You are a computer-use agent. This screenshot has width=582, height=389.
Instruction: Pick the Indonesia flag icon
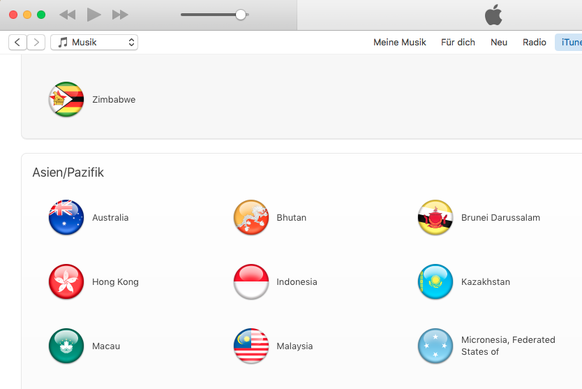click(x=251, y=282)
